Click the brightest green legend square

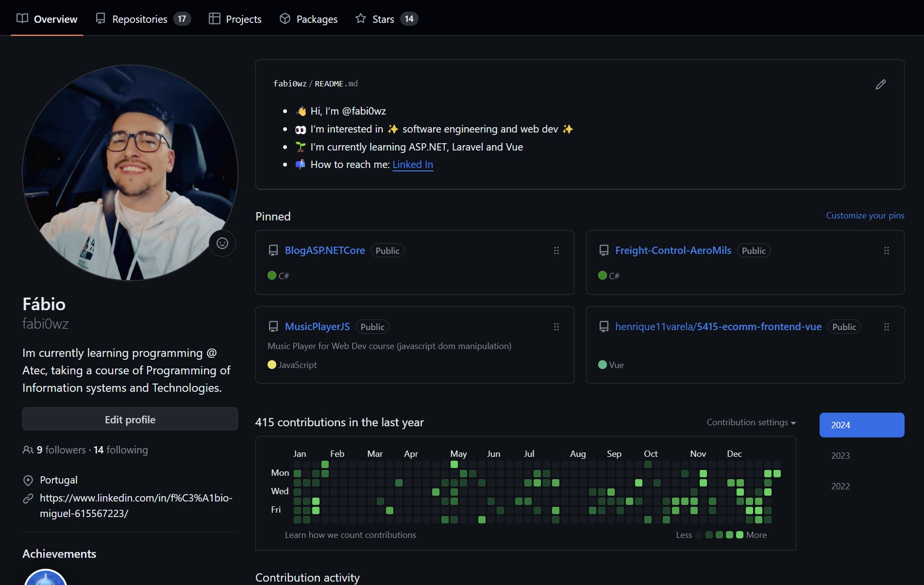click(739, 535)
